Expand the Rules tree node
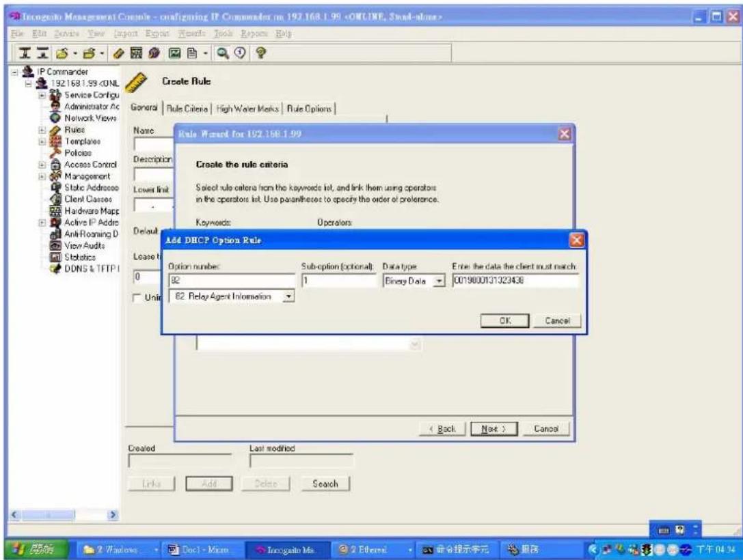The height and width of the screenshot is (560, 743). (x=42, y=130)
